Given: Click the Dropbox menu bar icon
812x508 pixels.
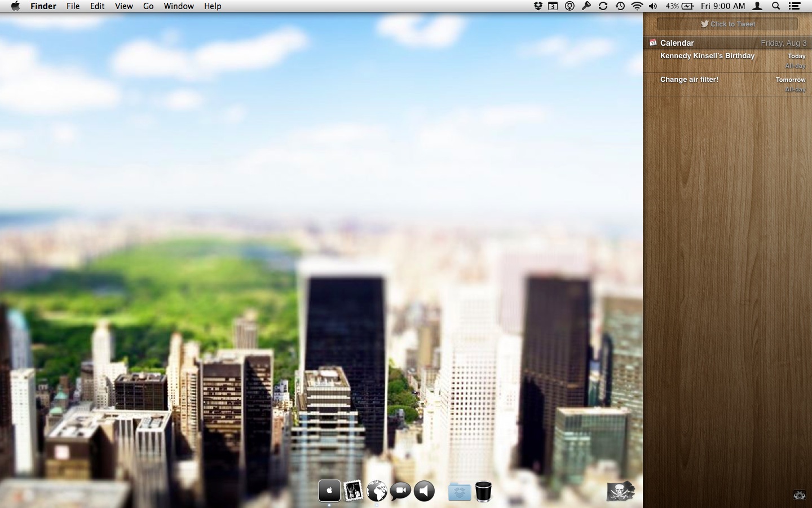Looking at the screenshot, I should tap(538, 6).
